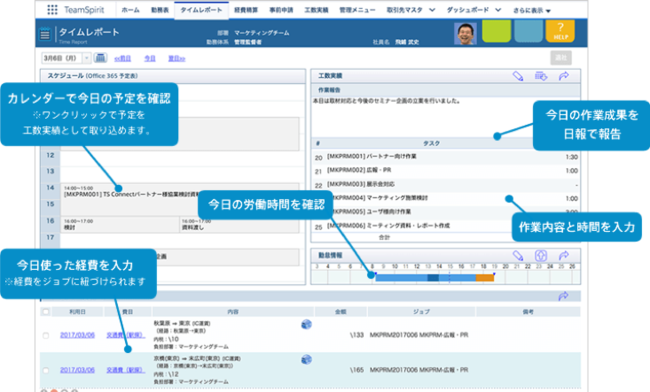This screenshot has width=650, height=392.
Task: Click the pencil edit icon in 工数実績 panel
Action: pyautogui.click(x=518, y=76)
